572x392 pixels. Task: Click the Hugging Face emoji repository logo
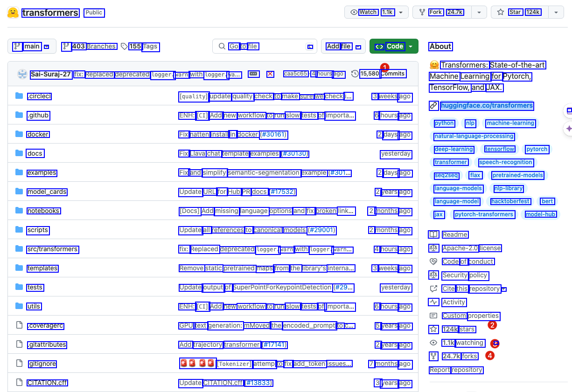click(13, 13)
